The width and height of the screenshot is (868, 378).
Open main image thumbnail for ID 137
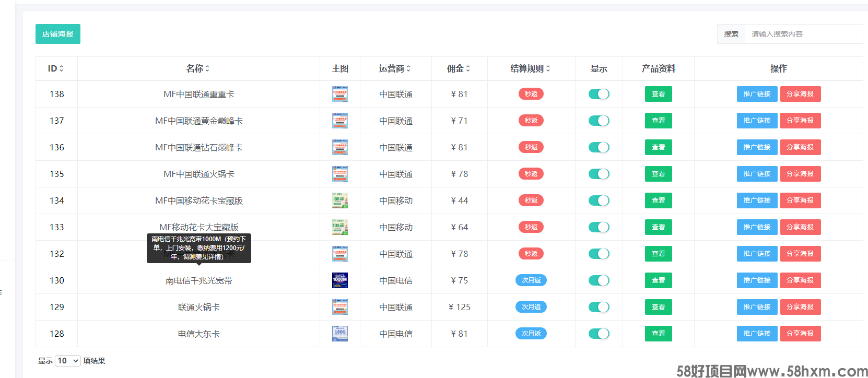coord(340,121)
